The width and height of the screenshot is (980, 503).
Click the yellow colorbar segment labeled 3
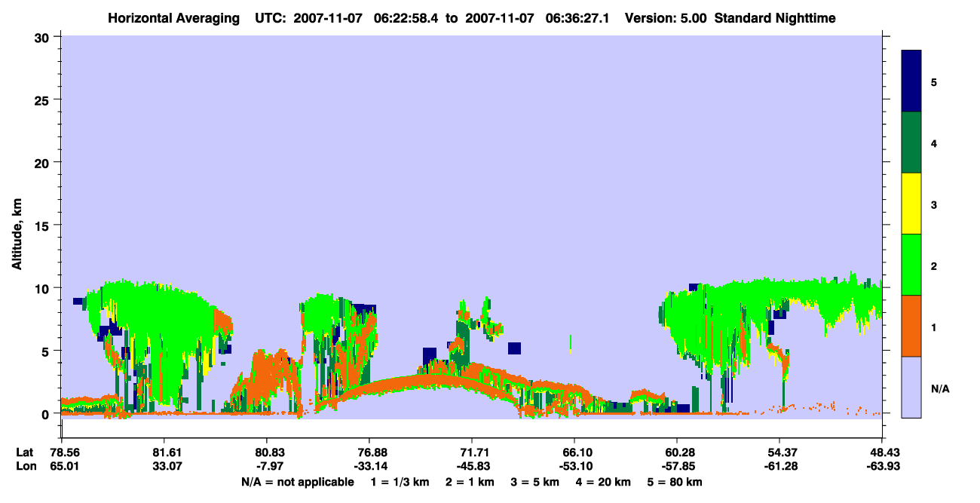click(x=911, y=204)
